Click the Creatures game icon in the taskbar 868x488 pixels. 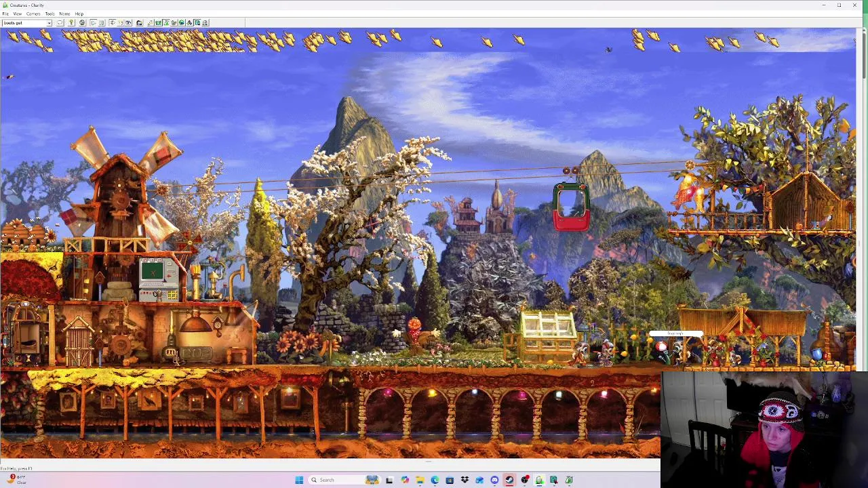coord(539,480)
